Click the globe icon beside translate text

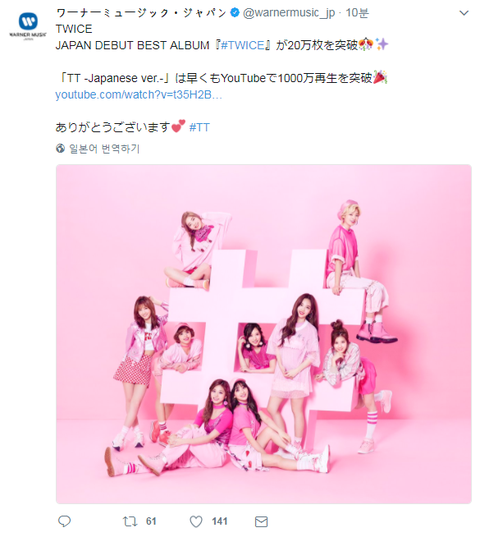(60, 149)
